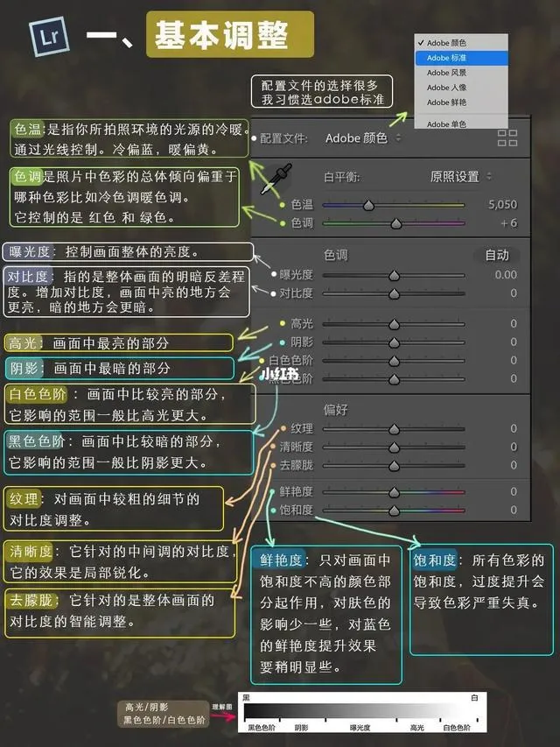Click the 偏好 section heading
This screenshot has height=747, width=560.
pos(336,410)
